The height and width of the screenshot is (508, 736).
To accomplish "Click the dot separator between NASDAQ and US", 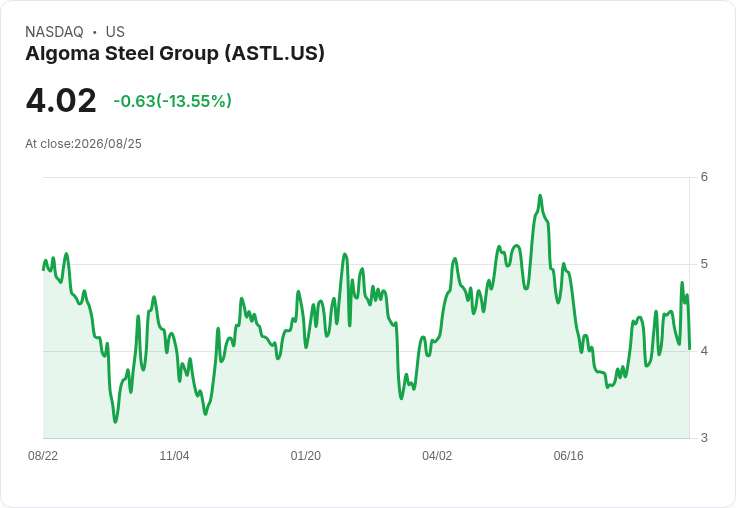I will click(x=95, y=32).
